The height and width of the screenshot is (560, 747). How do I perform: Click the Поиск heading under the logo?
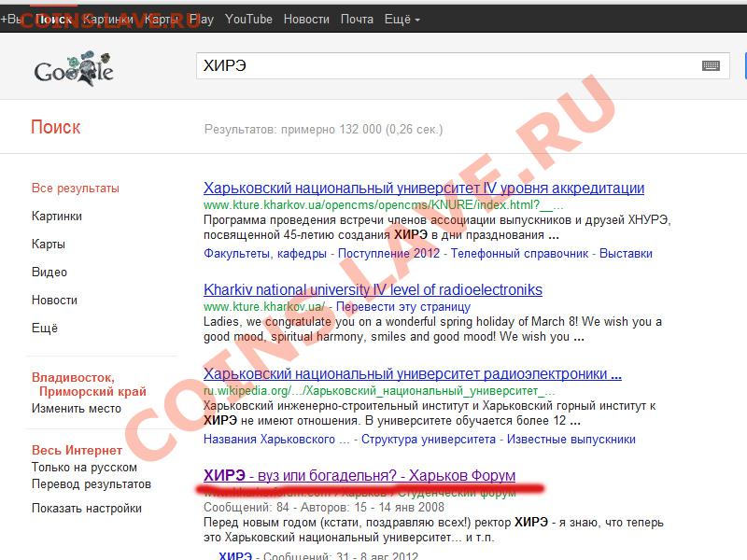point(56,127)
